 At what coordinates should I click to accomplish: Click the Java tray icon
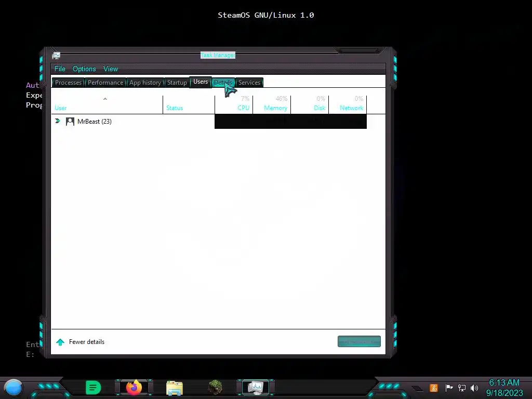click(434, 388)
